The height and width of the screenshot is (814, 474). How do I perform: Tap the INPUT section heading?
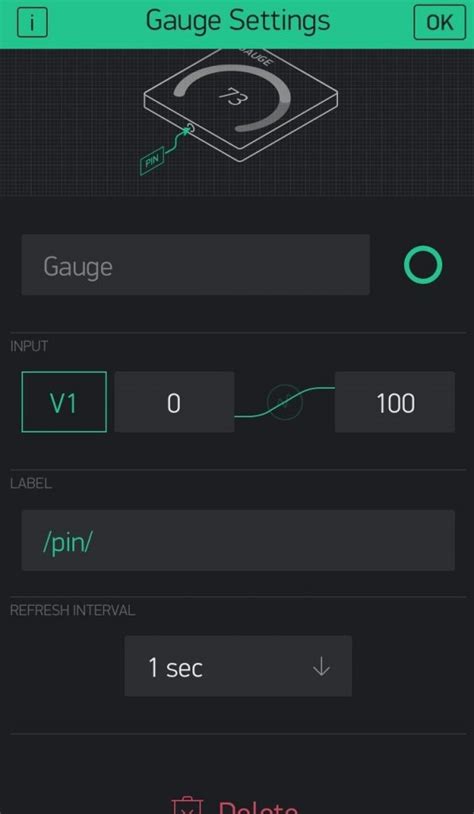coord(29,346)
